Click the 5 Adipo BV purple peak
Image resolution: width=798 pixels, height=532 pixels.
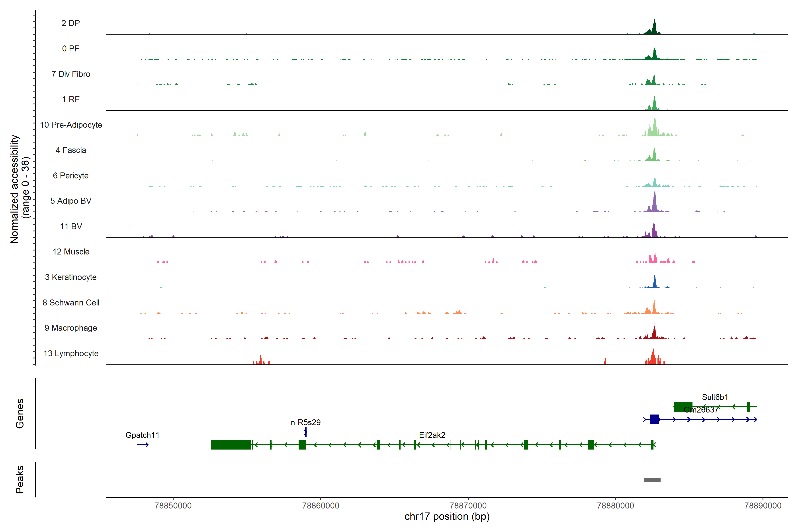tap(655, 203)
